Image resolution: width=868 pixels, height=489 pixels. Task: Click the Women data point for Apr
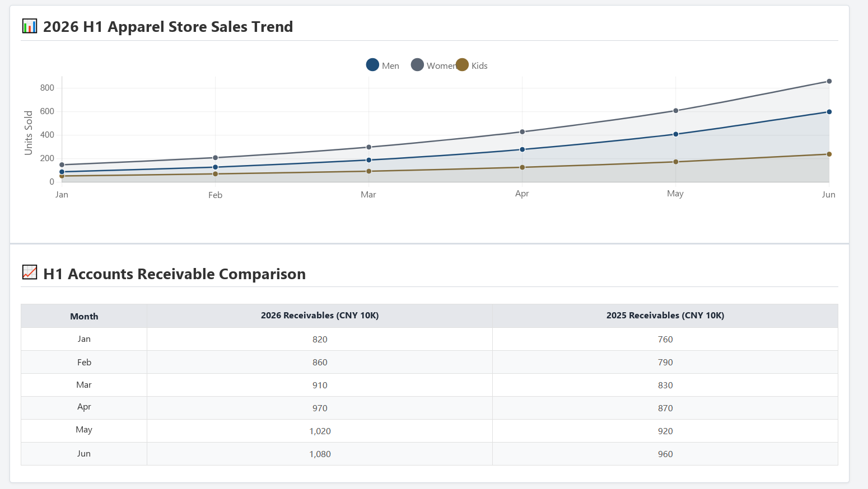click(522, 132)
